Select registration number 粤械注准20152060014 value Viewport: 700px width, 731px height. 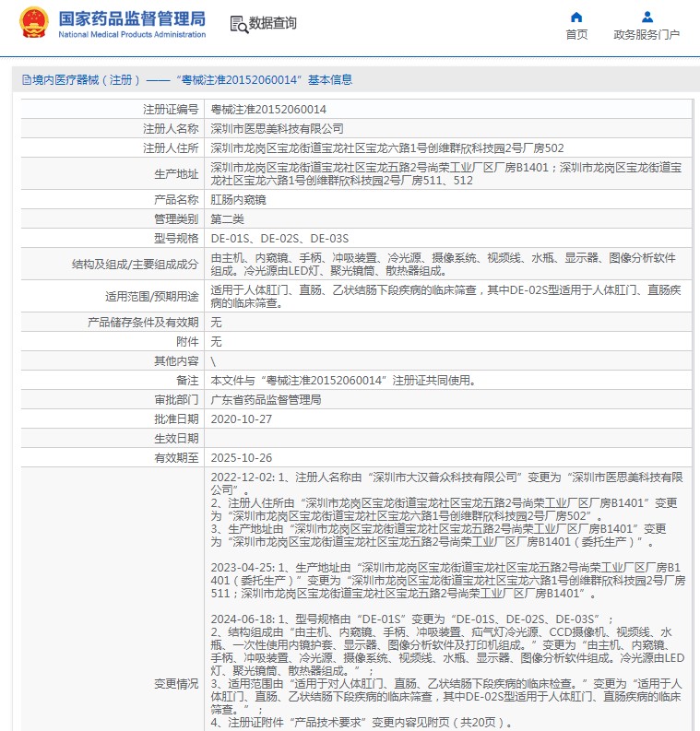[x=268, y=110]
